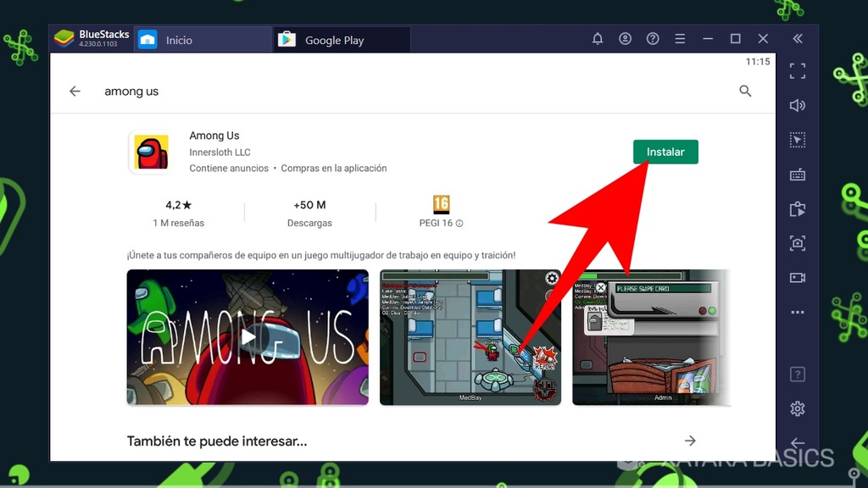Viewport: 868px width, 488px height.
Task: Open the virtual keyboard controls icon
Action: (x=797, y=175)
